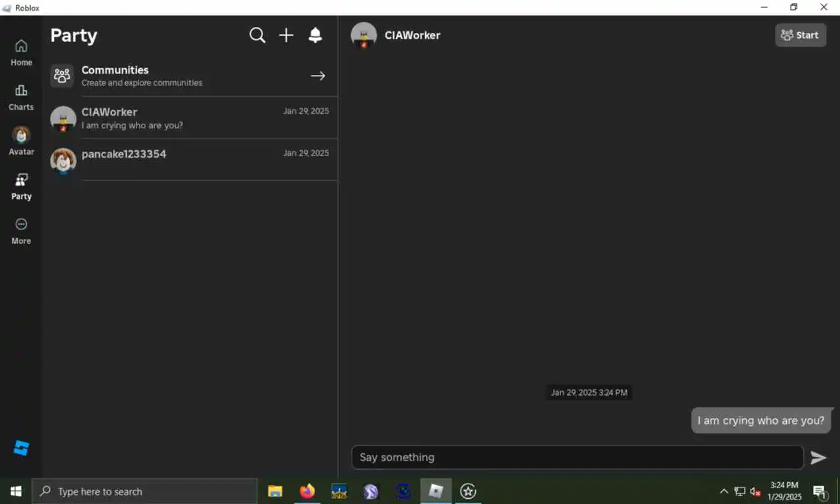Image resolution: width=840 pixels, height=504 pixels.
Task: Launch Firefox from the taskbar
Action: pyautogui.click(x=307, y=491)
